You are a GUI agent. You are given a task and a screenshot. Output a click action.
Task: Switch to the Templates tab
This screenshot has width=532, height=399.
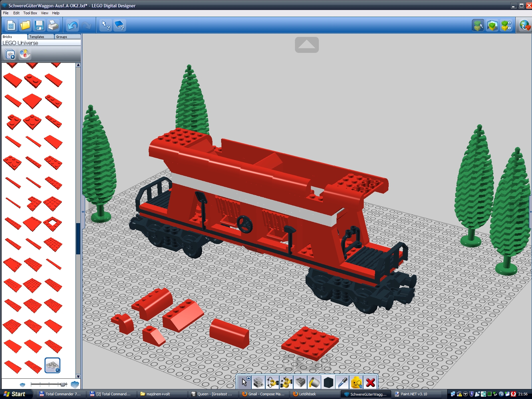click(x=41, y=37)
